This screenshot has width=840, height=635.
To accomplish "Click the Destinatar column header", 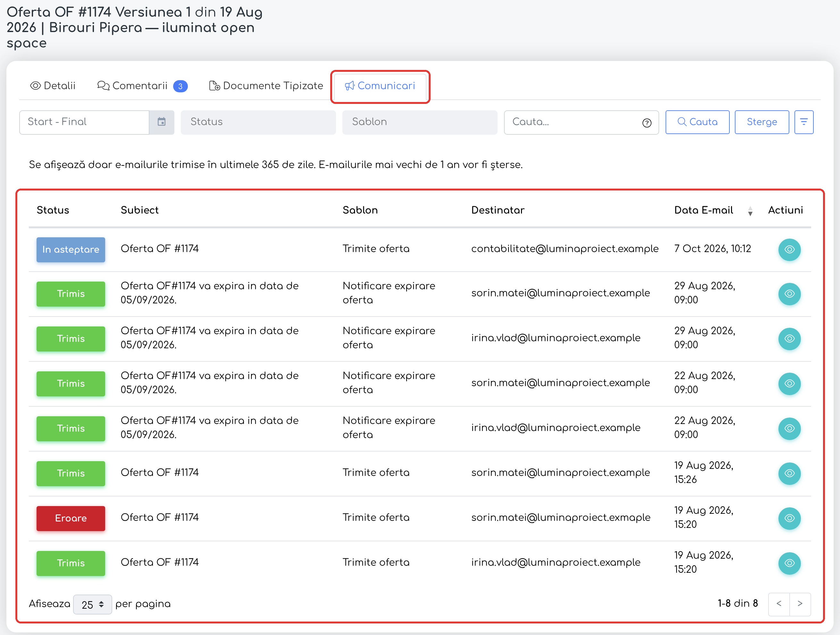I will point(498,210).
